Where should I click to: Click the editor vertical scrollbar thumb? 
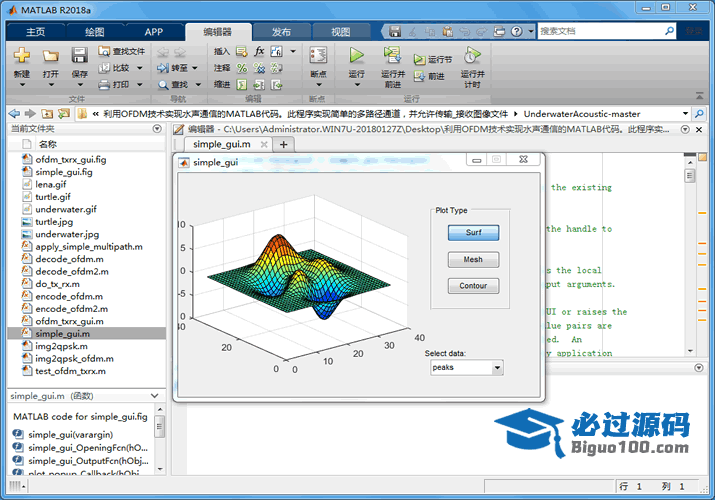point(690,175)
